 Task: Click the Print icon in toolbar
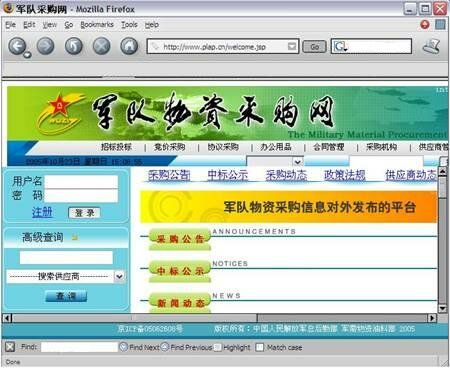coord(432,46)
